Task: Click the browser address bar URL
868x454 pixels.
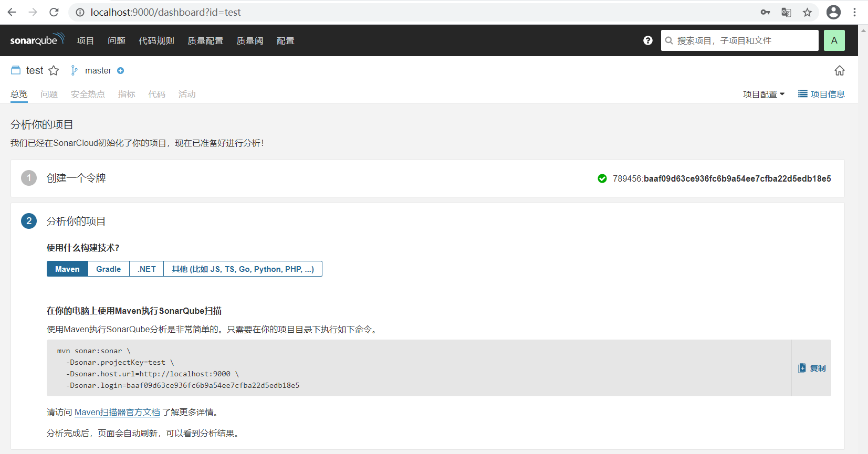Action: tap(165, 12)
